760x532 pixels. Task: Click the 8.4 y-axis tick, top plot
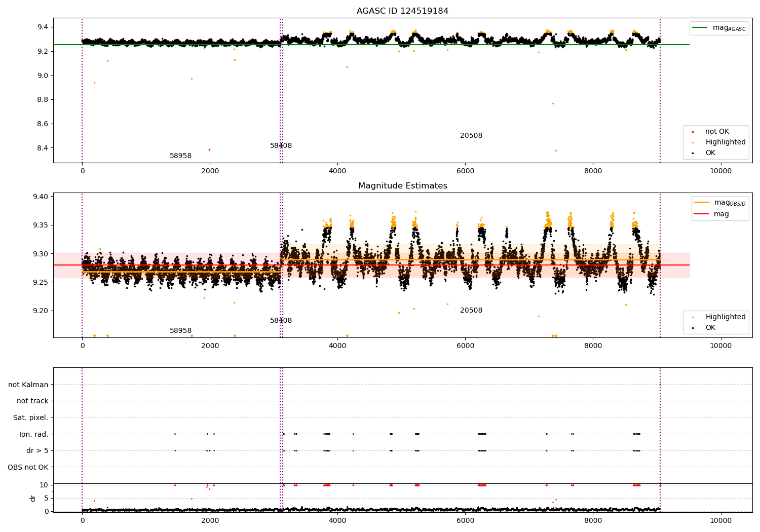42,148
